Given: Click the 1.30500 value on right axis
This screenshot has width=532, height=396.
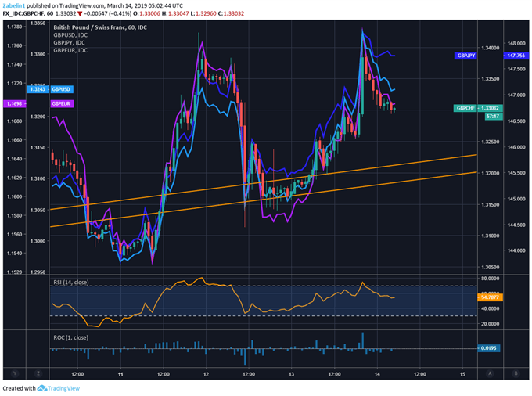Looking at the screenshot, I should pos(491,267).
